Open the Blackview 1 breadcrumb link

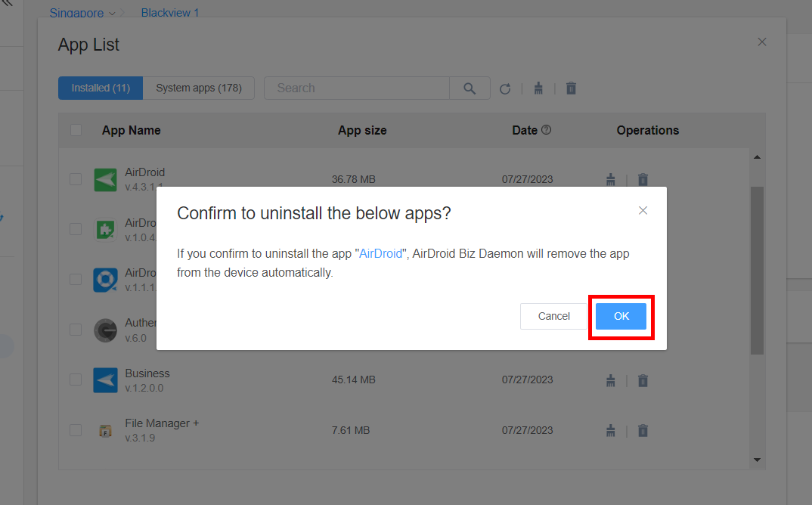(x=170, y=12)
